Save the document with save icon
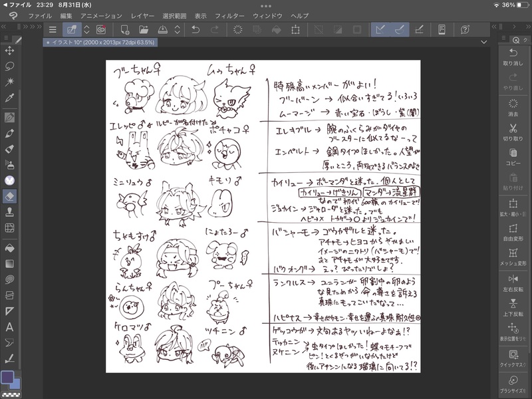This screenshot has height=399, width=532. [x=163, y=29]
